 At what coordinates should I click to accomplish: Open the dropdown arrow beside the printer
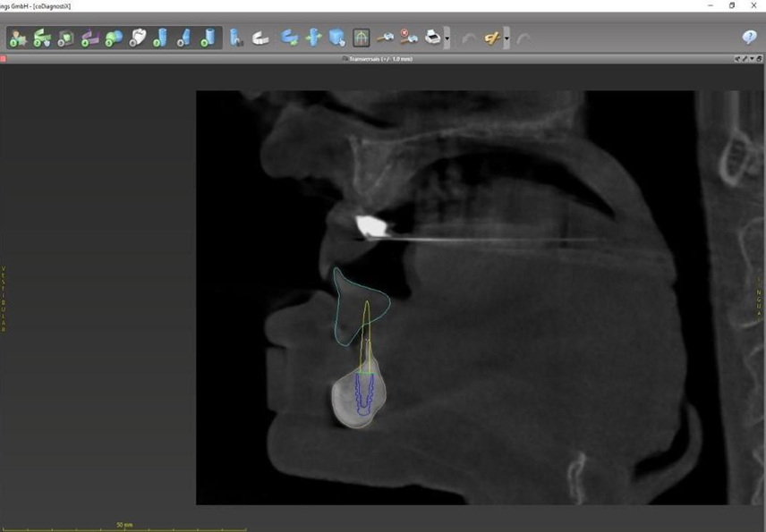point(447,38)
